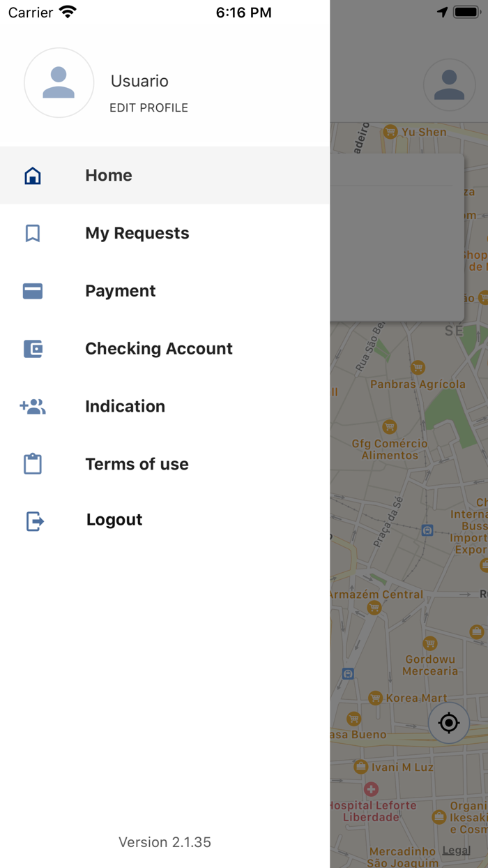The height and width of the screenshot is (868, 488).
Task: Click the Checking Account wallet icon
Action: coord(33,349)
